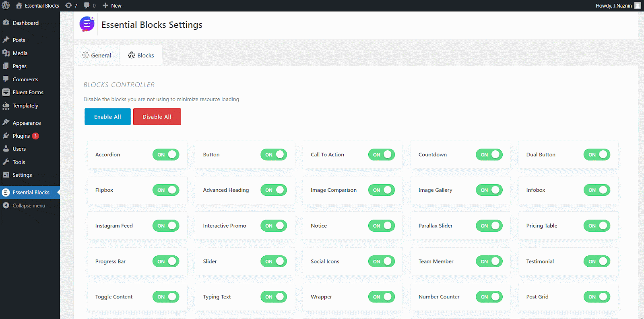Open the Fluent Forms menu item
The image size is (644, 319).
tap(30, 92)
